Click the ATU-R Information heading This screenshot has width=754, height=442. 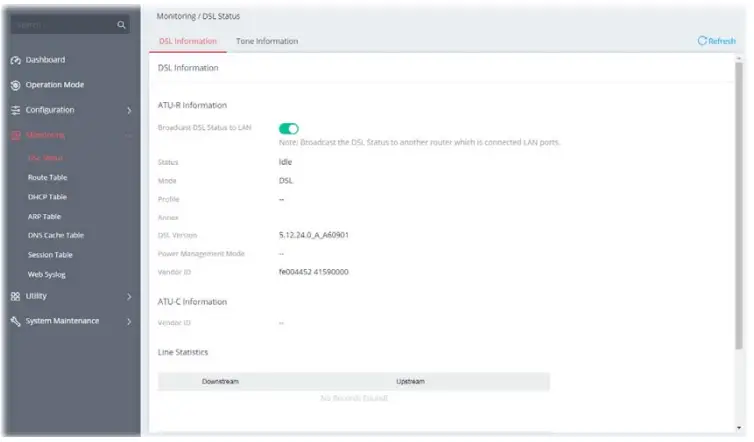[x=192, y=105]
